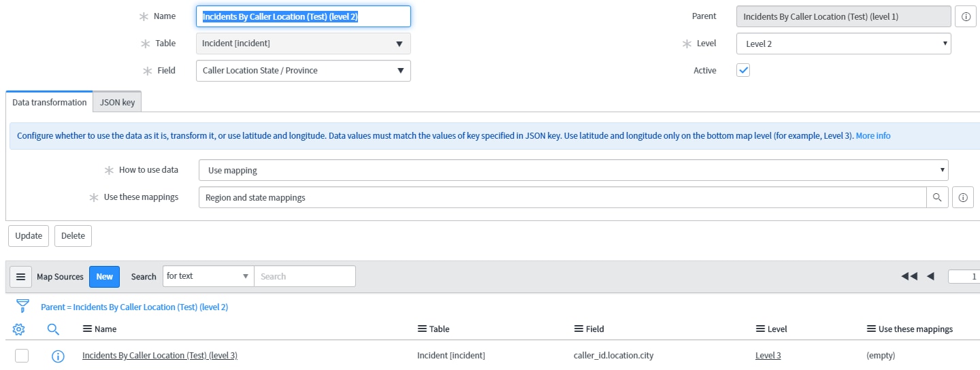
Task: Click info icon beside Region and state mappings
Action: pyautogui.click(x=962, y=197)
